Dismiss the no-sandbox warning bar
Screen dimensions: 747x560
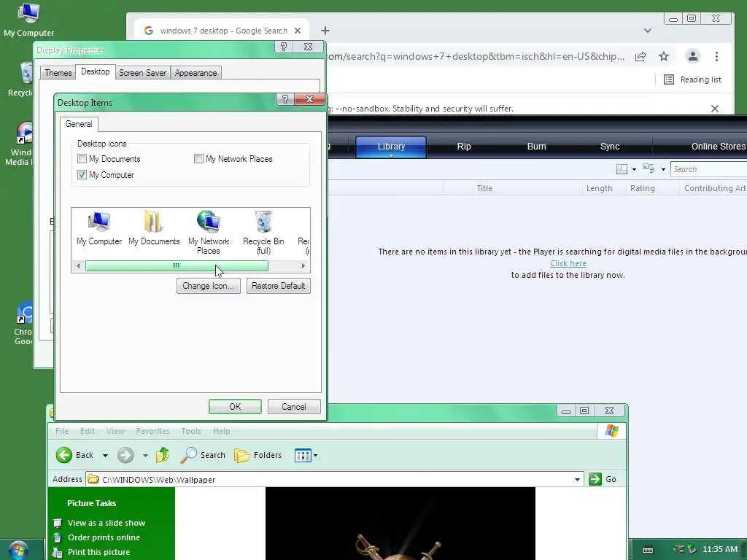[715, 109]
